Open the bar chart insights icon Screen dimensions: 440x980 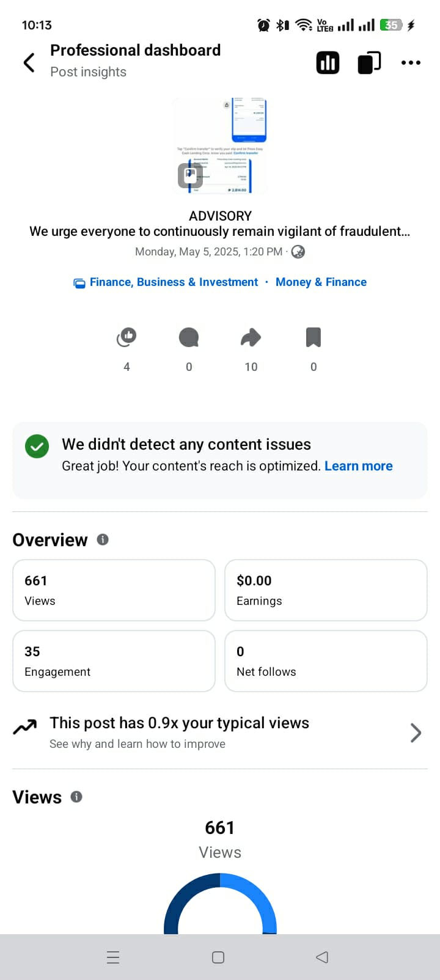328,62
